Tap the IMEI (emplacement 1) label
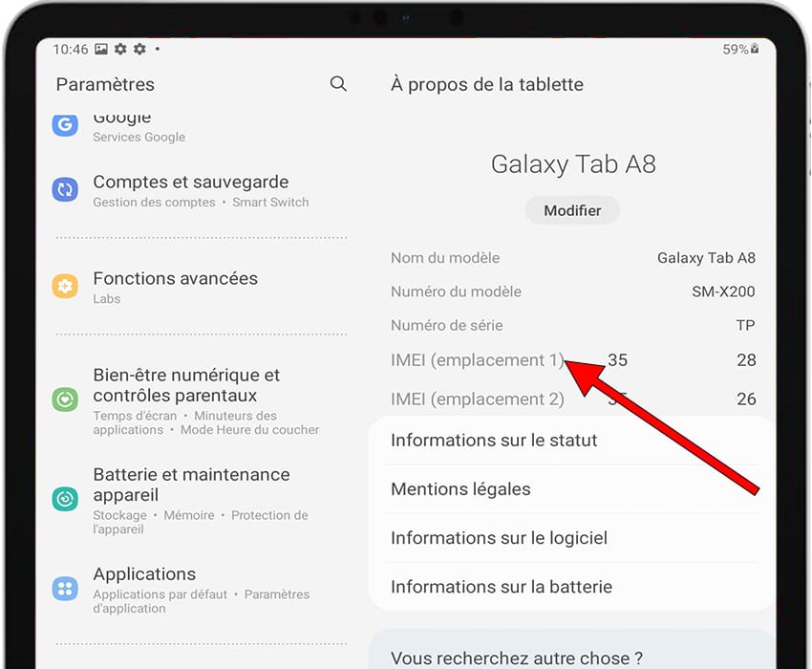This screenshot has height=669, width=812. (478, 360)
